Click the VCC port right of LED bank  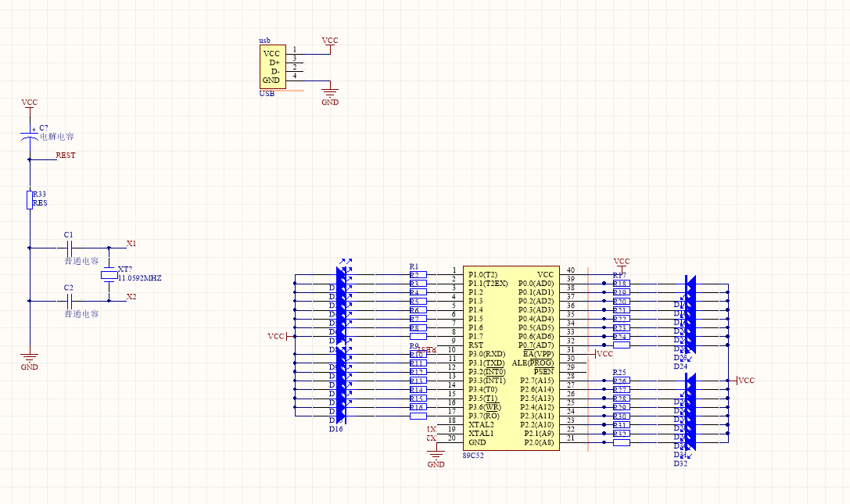(745, 381)
